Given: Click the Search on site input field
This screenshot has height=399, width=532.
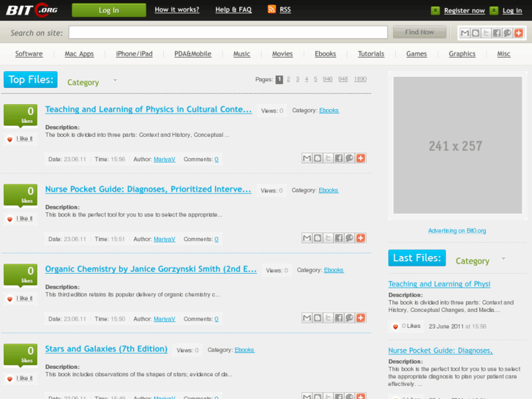Looking at the screenshot, I should click(228, 32).
